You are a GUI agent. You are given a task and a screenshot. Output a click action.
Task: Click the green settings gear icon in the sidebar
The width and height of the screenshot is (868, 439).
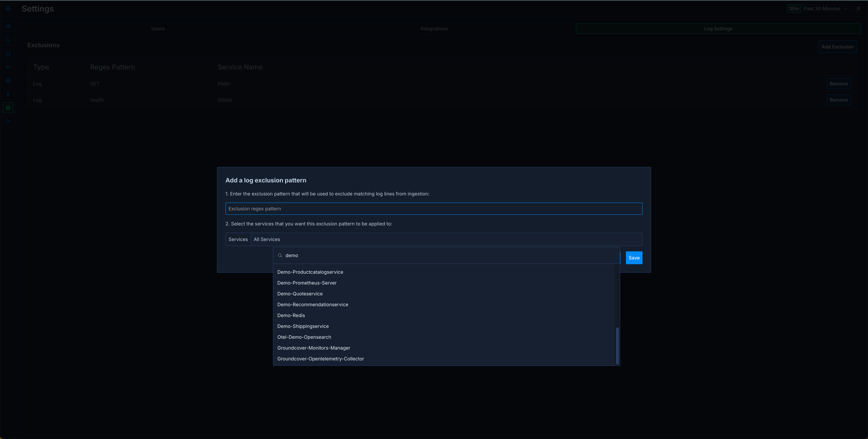click(x=8, y=108)
